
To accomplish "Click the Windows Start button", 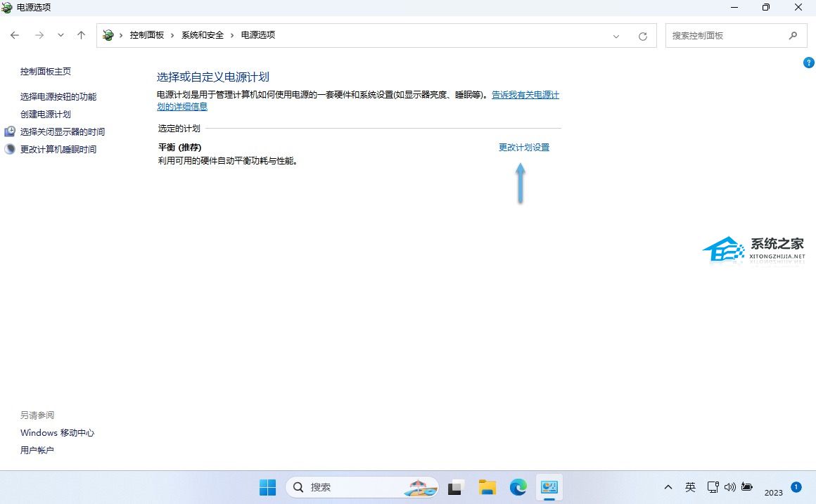I will pyautogui.click(x=267, y=487).
